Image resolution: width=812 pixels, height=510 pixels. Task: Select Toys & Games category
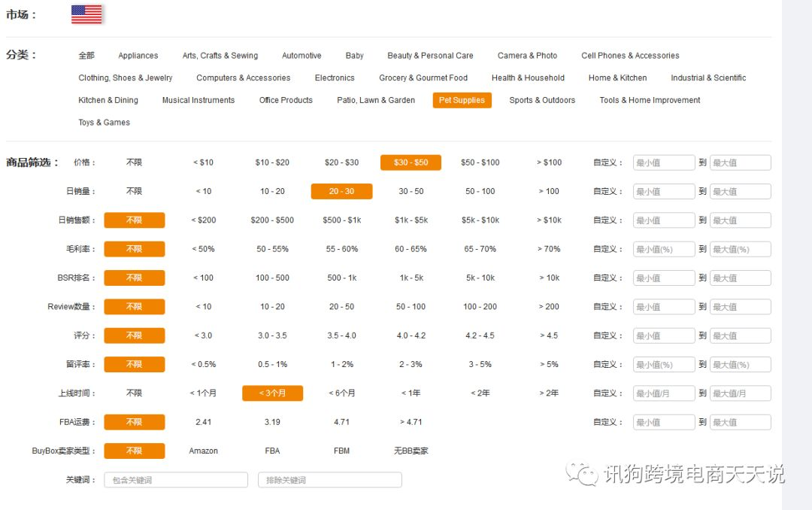pyautogui.click(x=104, y=123)
